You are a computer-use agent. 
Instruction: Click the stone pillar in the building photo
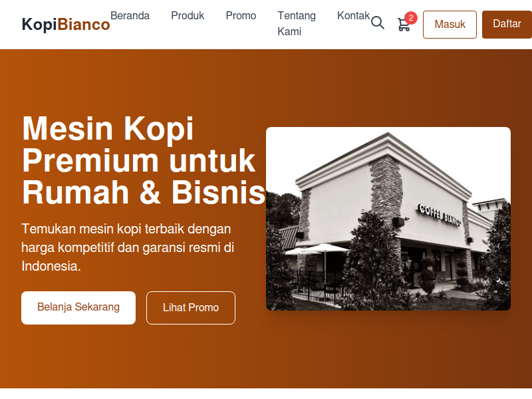click(x=385, y=191)
